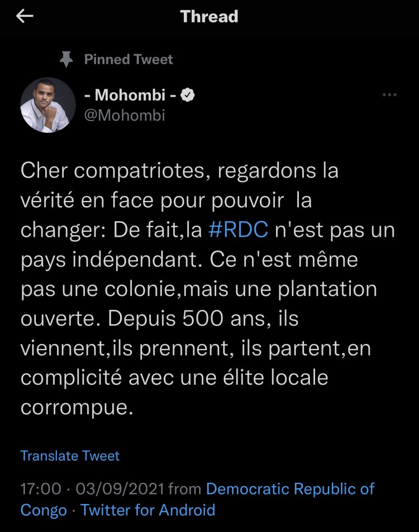Open the @Mohombi handle
This screenshot has width=419, height=532.
[124, 116]
